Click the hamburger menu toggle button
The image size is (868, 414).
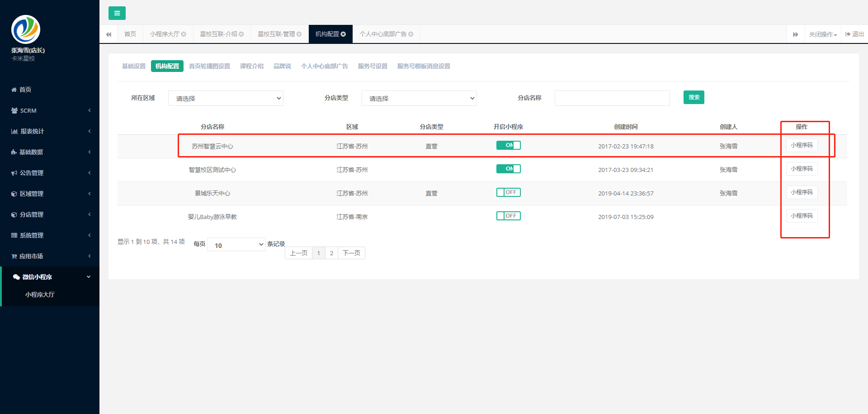coord(117,13)
